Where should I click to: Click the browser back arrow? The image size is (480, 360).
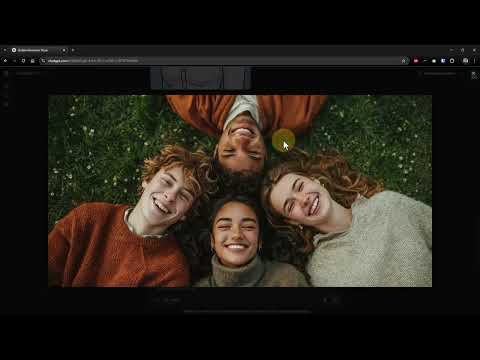pos(5,61)
